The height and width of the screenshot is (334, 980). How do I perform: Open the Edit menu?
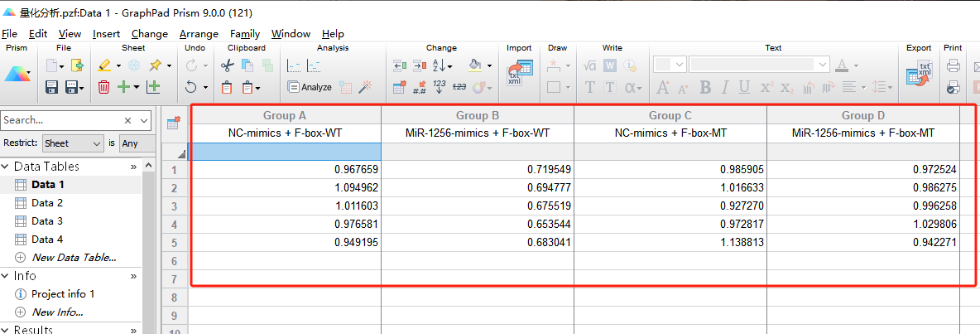point(38,34)
